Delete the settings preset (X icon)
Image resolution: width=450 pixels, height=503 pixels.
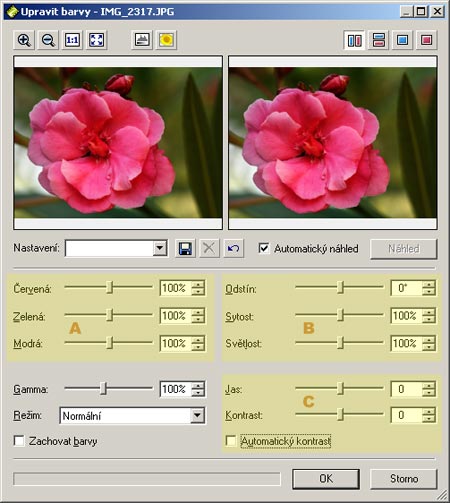point(209,248)
